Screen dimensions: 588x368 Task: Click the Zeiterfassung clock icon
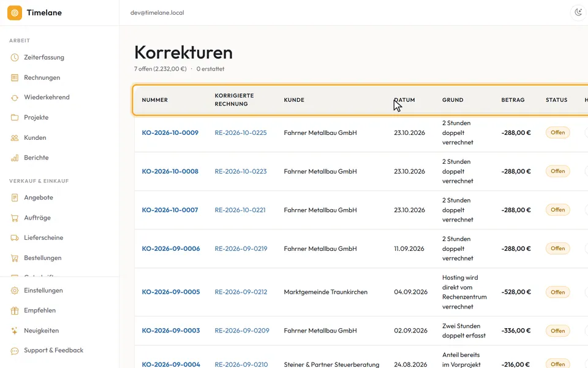[x=15, y=58]
